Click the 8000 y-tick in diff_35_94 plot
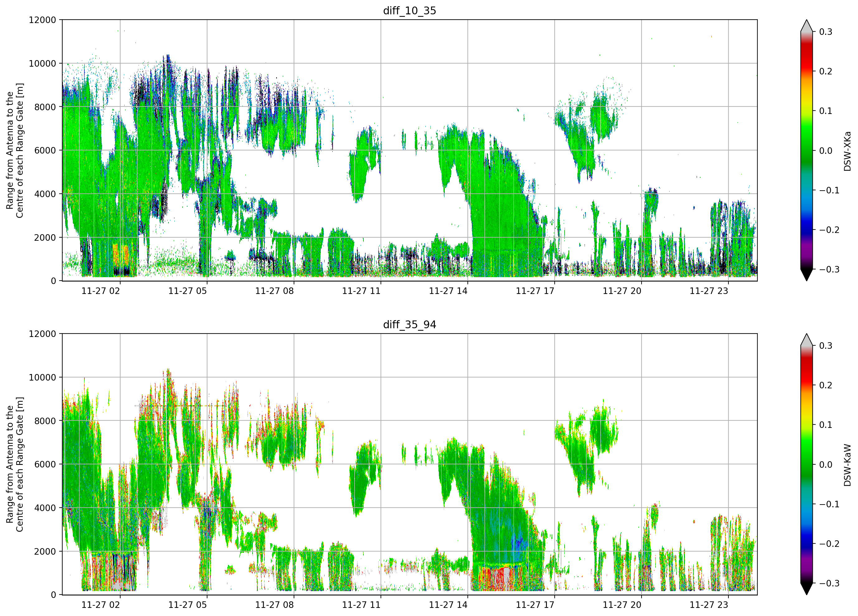This screenshot has width=858, height=616. [x=45, y=421]
